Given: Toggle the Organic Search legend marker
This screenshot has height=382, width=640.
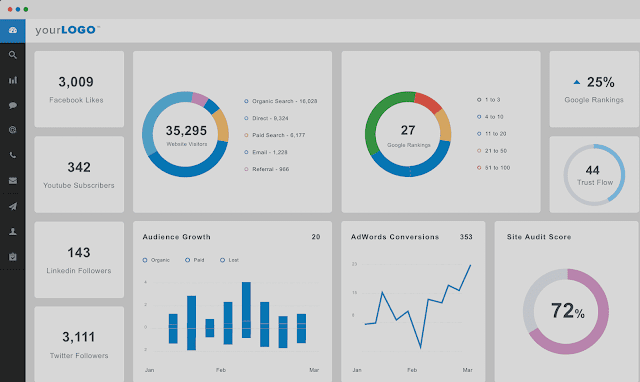Looking at the screenshot, I should pos(246,101).
